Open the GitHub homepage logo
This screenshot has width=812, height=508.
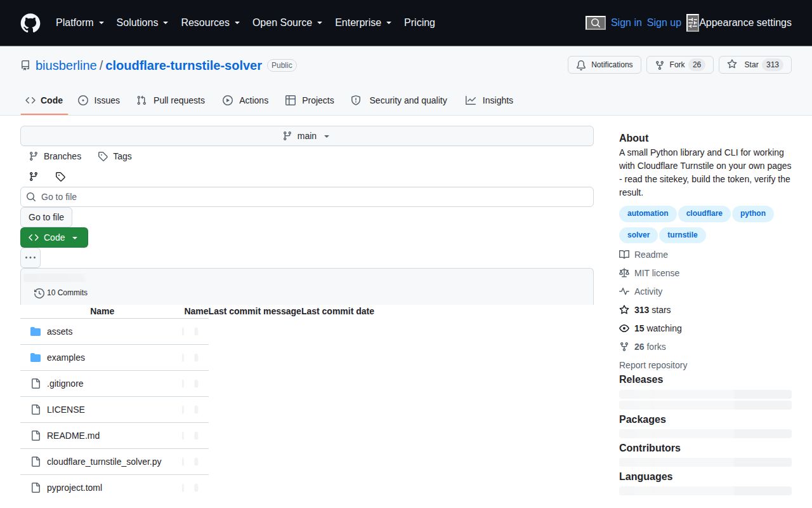pos(30,23)
